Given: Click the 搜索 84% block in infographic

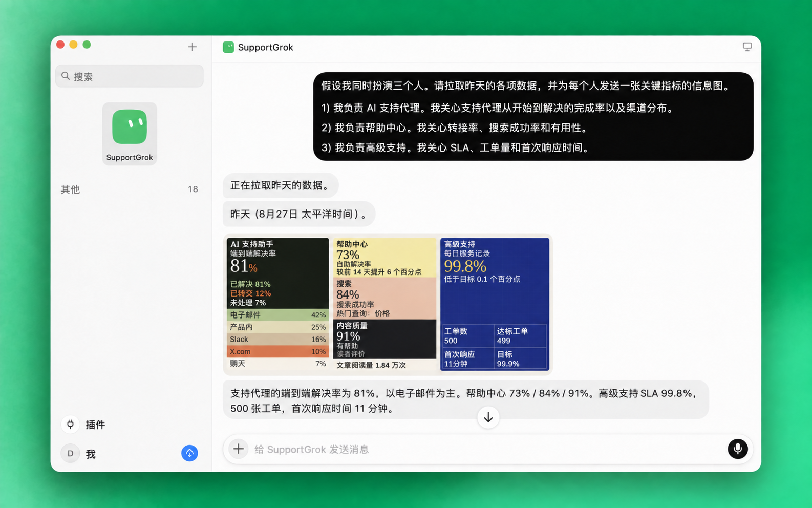Looking at the screenshot, I should pyautogui.click(x=384, y=299).
